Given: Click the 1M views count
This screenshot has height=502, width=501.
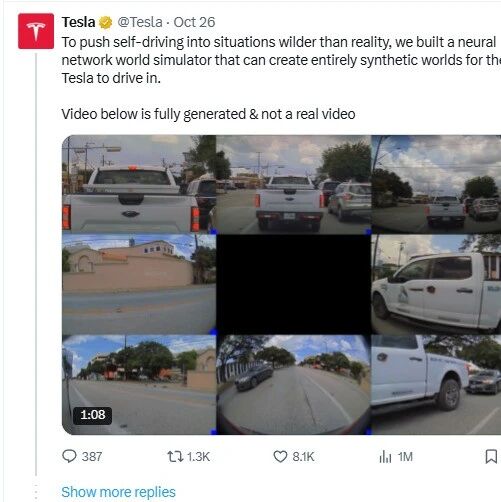Looking at the screenshot, I should click(x=405, y=456).
